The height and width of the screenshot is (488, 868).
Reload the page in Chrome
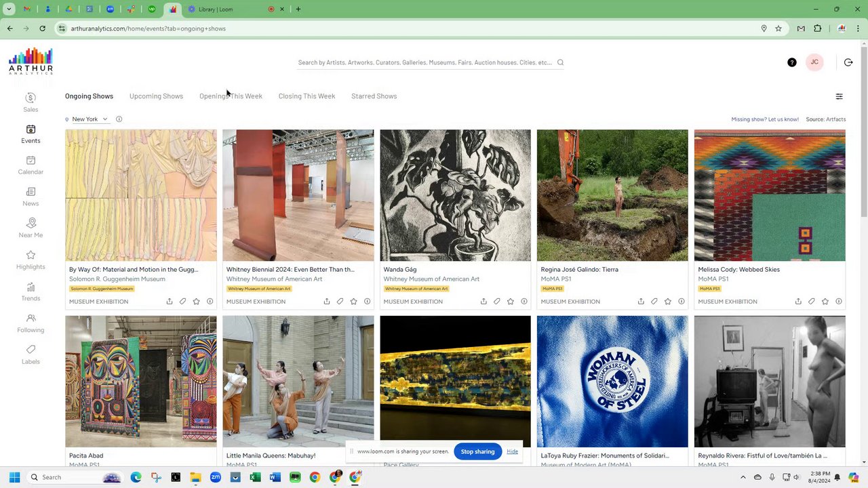point(42,28)
